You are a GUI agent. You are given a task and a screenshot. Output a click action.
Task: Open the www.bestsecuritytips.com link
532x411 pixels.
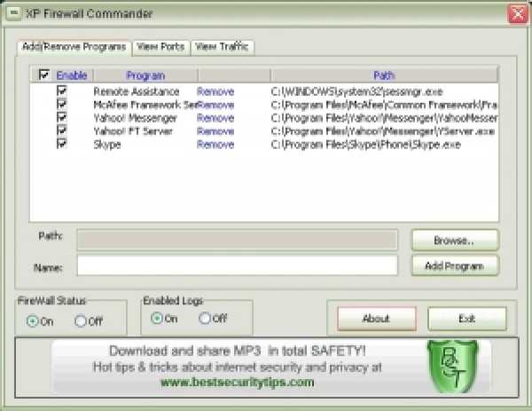point(237,382)
